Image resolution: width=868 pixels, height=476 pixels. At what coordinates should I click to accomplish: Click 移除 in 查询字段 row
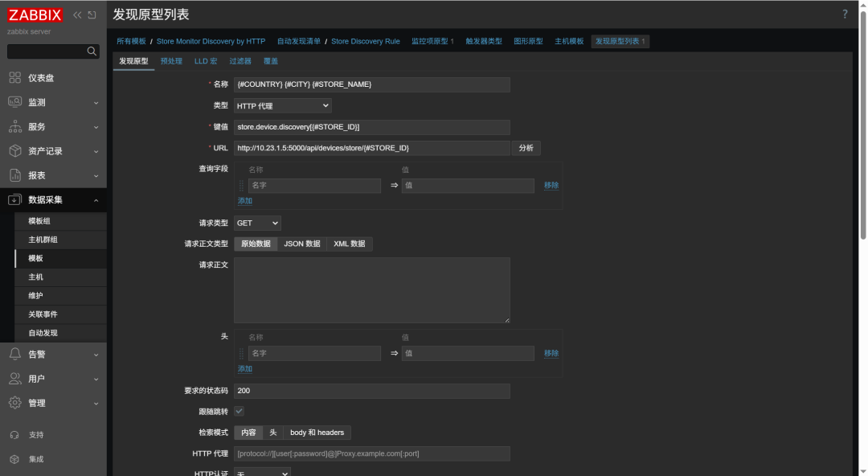click(x=551, y=186)
